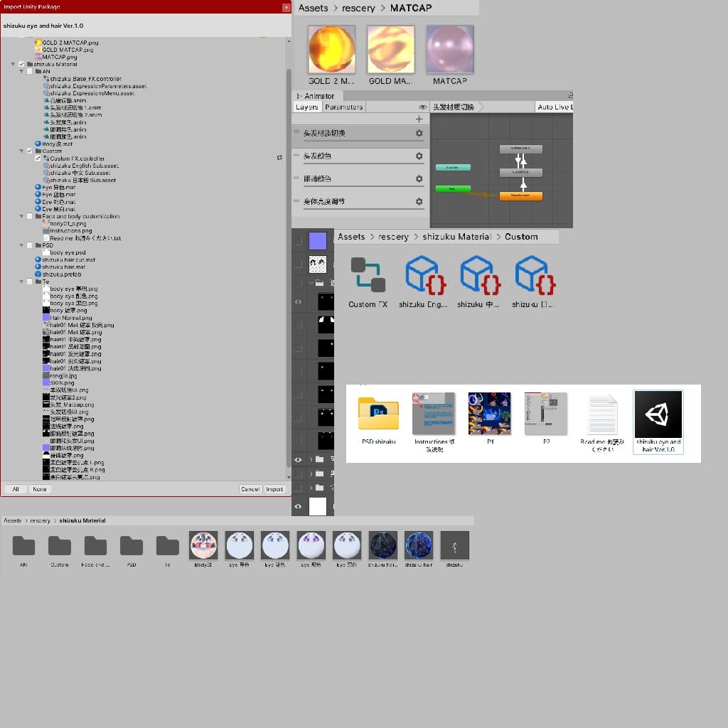Enable the Face and body customization checkbox
The height and width of the screenshot is (728, 728).
pyautogui.click(x=29, y=216)
